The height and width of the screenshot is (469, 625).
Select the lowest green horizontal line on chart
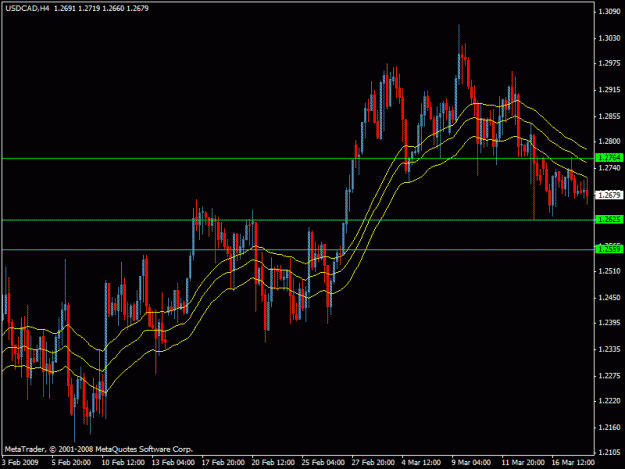(x=297, y=250)
